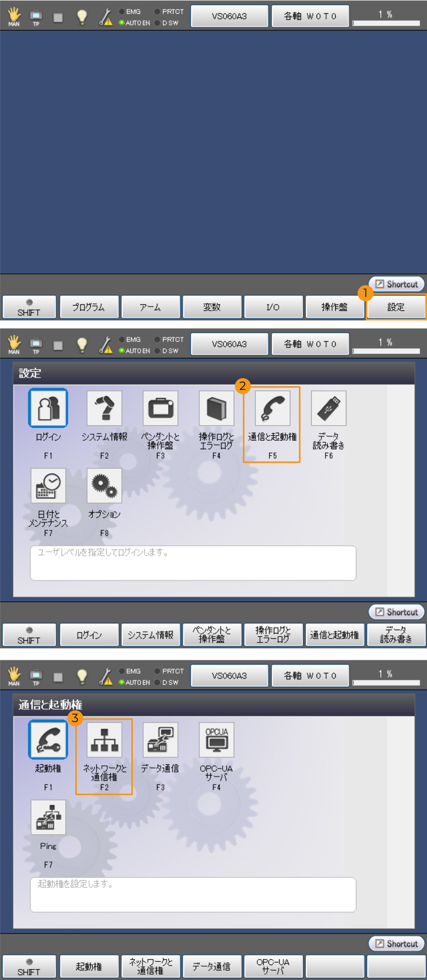Click tool warning icon on blank main screen
The image size is (427, 980).
[106, 17]
